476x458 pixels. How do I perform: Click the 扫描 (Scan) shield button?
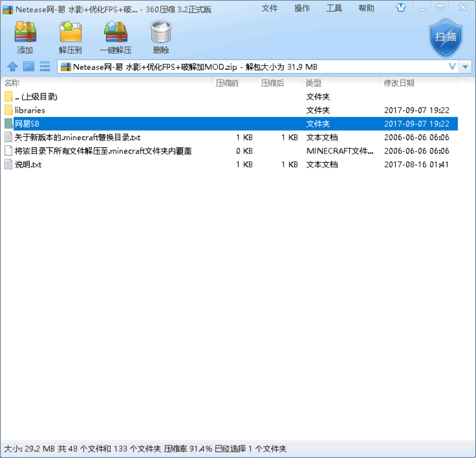tap(445, 38)
